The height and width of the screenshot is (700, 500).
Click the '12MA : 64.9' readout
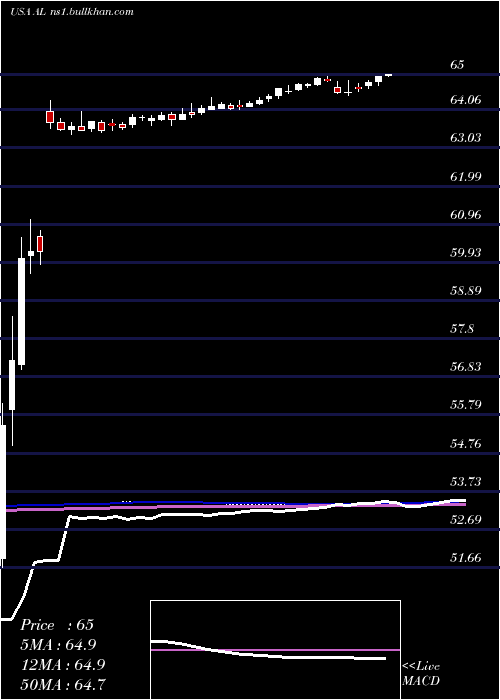63,664
